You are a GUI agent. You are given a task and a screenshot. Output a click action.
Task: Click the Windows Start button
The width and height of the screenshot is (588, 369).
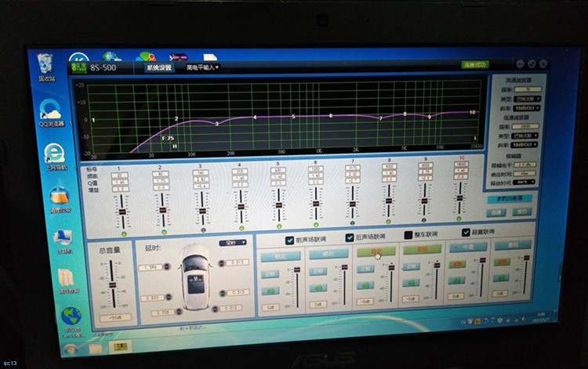(70, 350)
